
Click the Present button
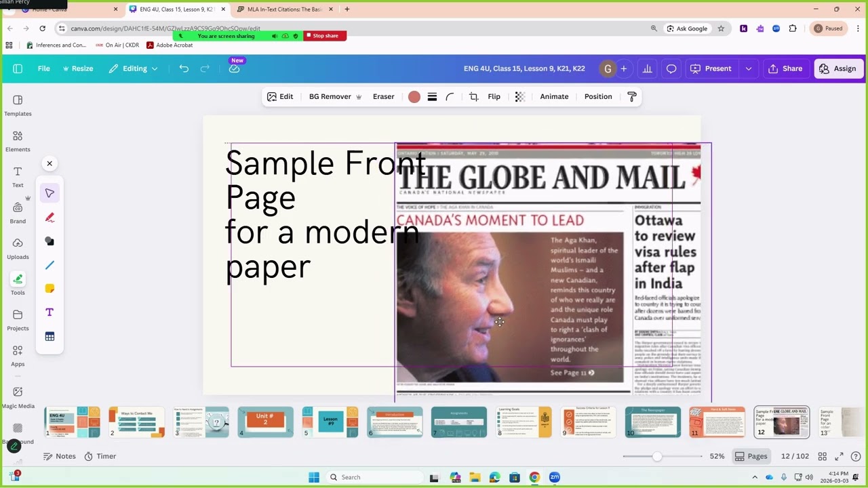click(711, 68)
